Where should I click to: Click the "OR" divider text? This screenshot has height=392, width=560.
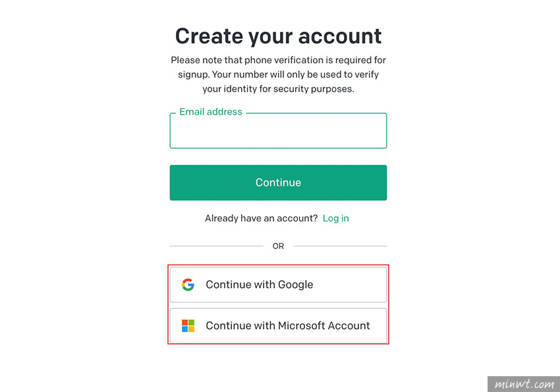[278, 246]
